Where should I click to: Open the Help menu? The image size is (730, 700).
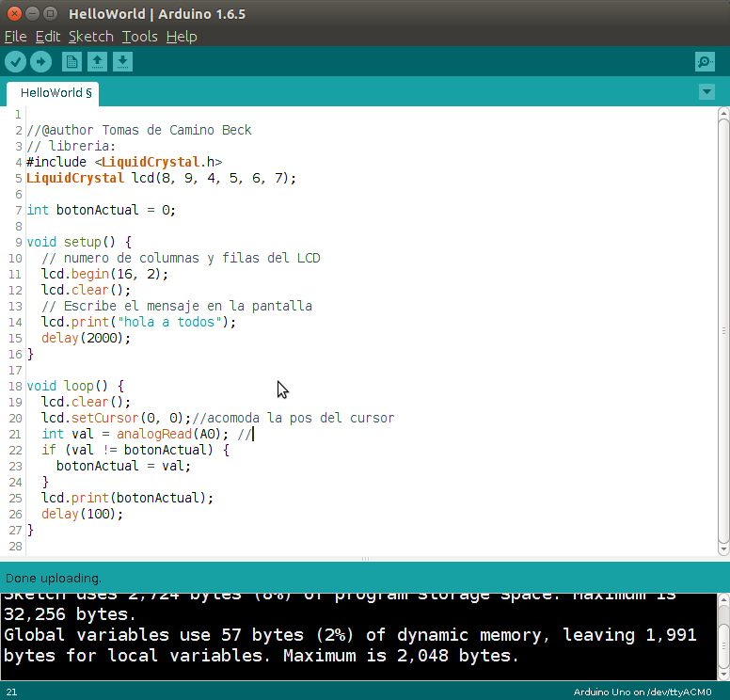182,37
